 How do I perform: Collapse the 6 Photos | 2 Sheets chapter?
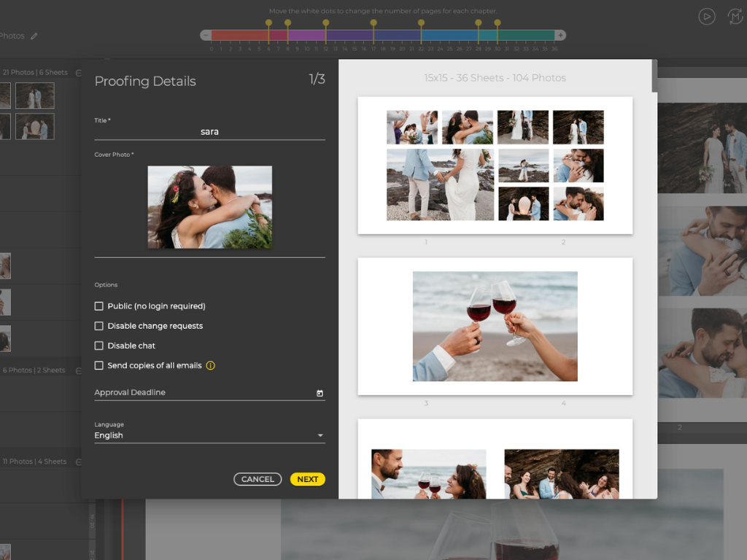click(79, 370)
